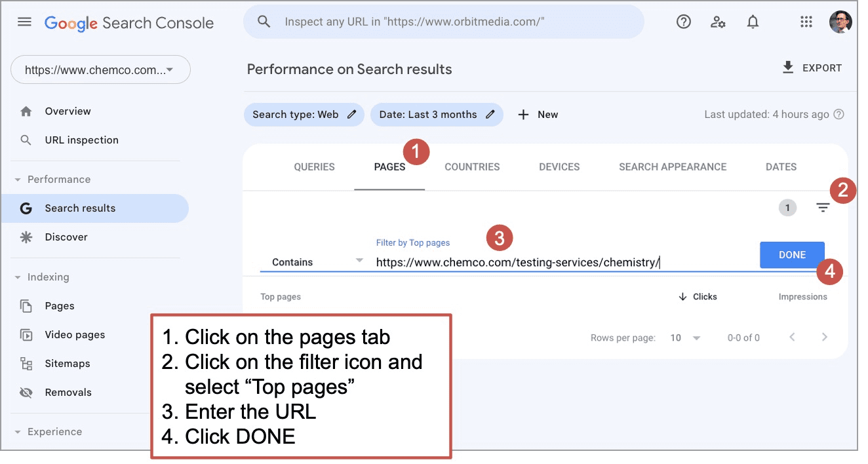Click the active filter count badge 1
Screen dimensions: 868x464
787,208
